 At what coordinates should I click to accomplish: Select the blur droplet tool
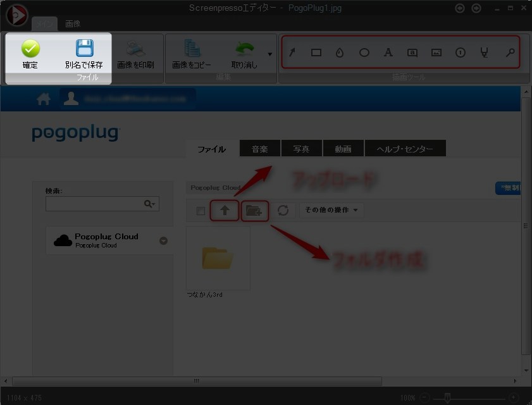(x=340, y=53)
